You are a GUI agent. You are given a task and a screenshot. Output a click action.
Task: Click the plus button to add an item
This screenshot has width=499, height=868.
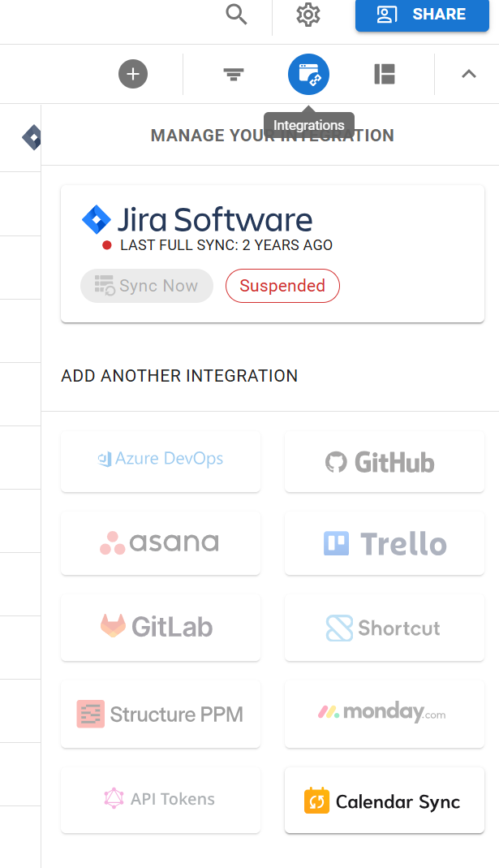[132, 74]
